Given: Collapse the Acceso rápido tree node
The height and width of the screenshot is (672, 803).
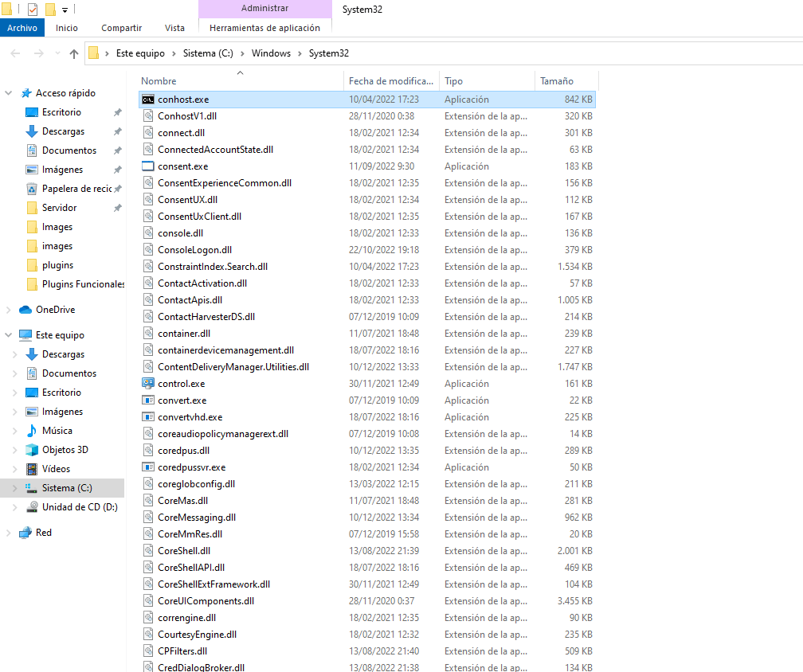Looking at the screenshot, I should [x=8, y=93].
